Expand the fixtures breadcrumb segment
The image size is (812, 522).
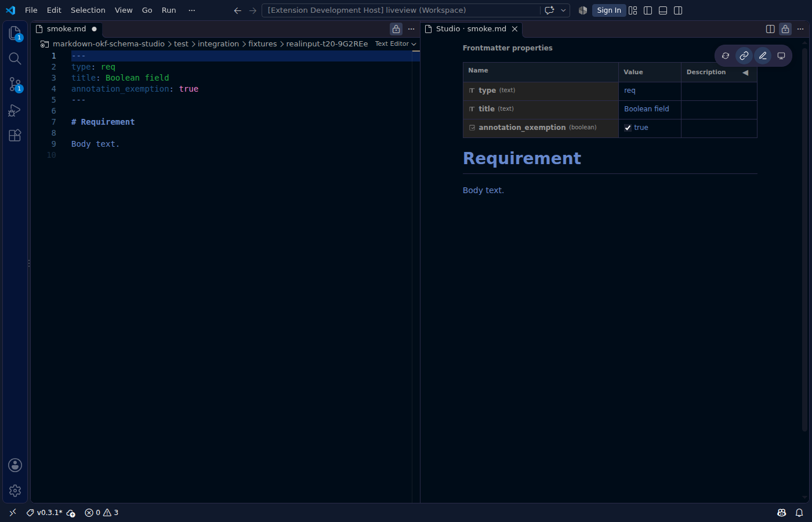pos(263,43)
